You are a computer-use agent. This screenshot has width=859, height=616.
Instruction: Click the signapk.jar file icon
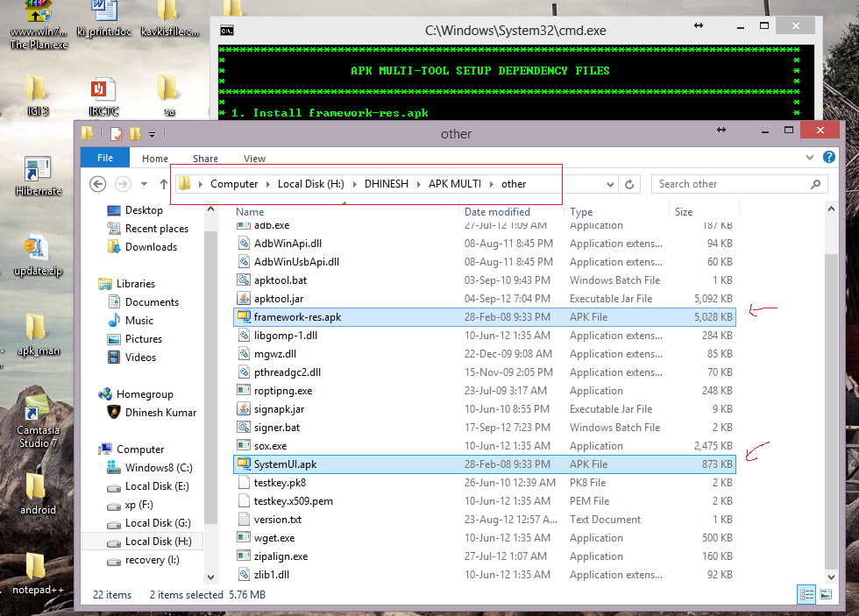point(244,409)
